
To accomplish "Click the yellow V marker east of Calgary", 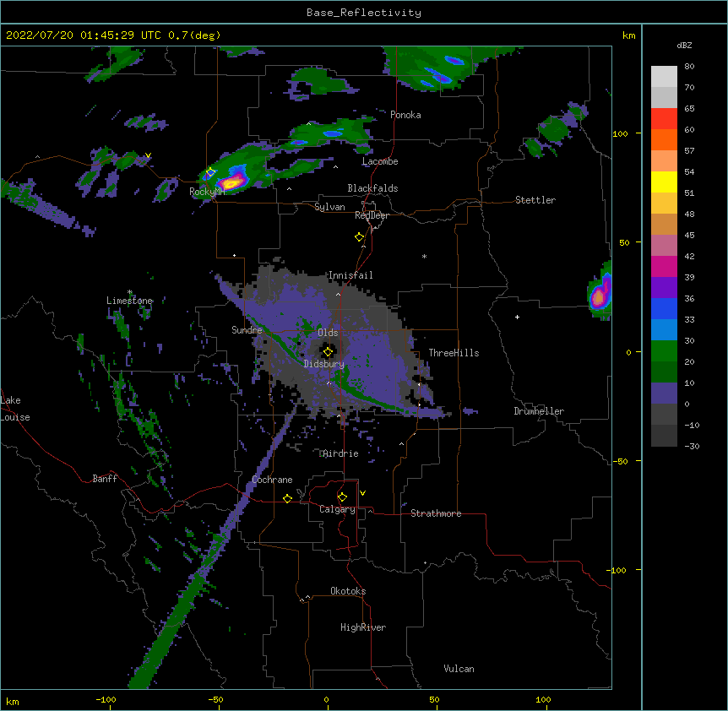I will pyautogui.click(x=362, y=493).
